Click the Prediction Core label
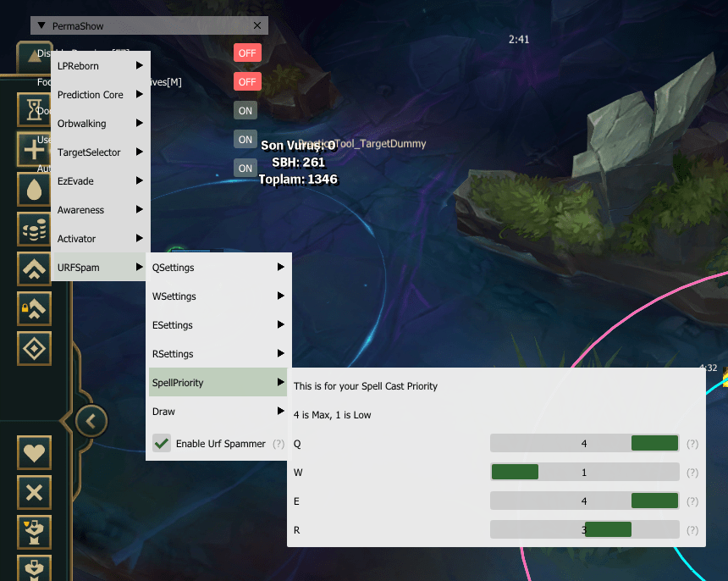Viewport: 728px width, 581px height. [90, 95]
